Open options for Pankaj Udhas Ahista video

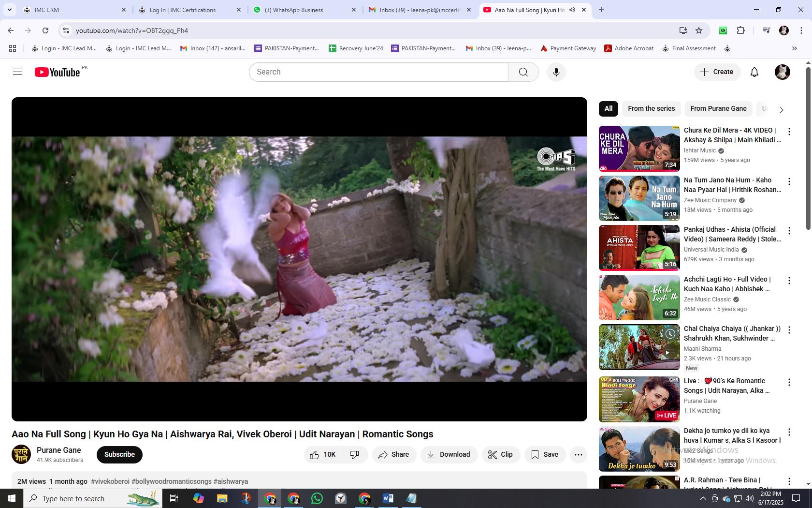789,231
